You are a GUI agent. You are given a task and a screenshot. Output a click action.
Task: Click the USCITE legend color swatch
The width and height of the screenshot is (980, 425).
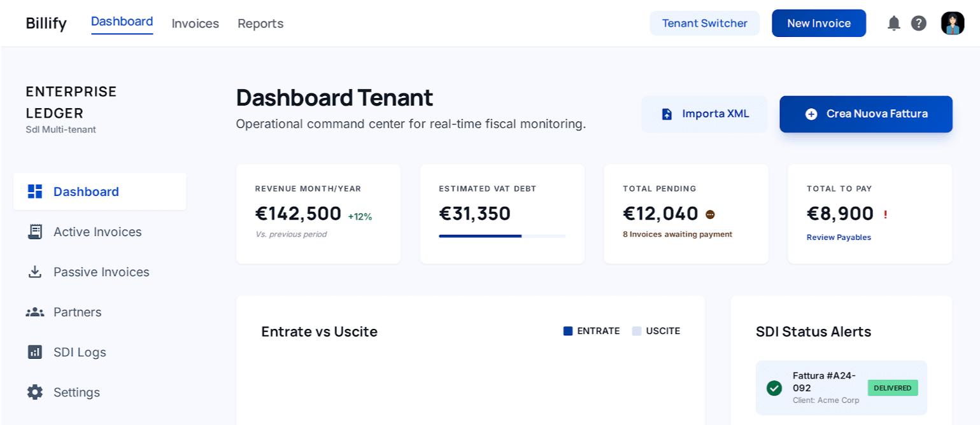(x=637, y=331)
